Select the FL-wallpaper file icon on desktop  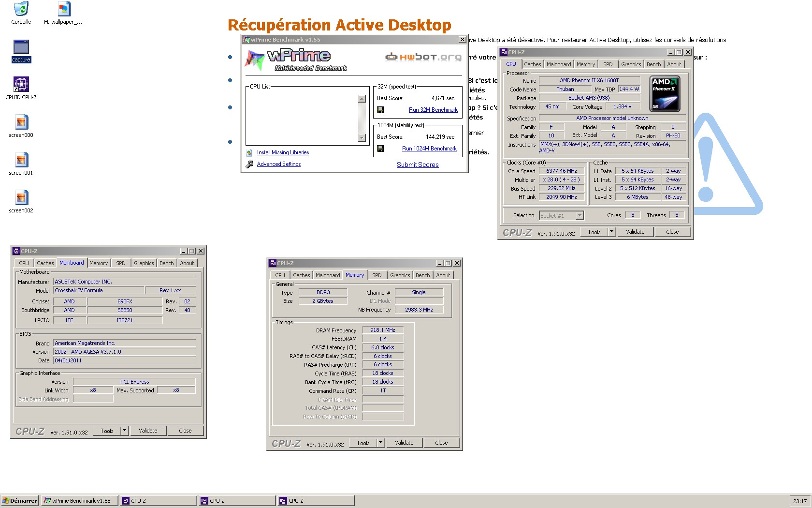(64, 9)
